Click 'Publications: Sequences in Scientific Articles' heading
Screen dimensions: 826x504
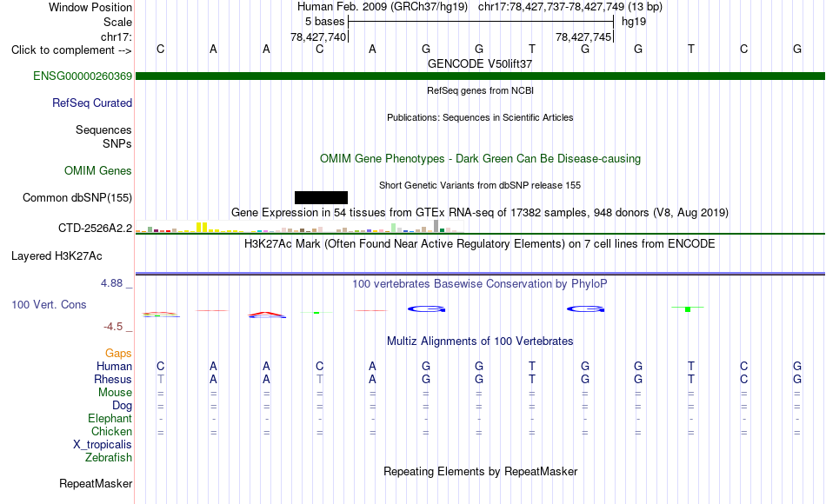(x=480, y=117)
